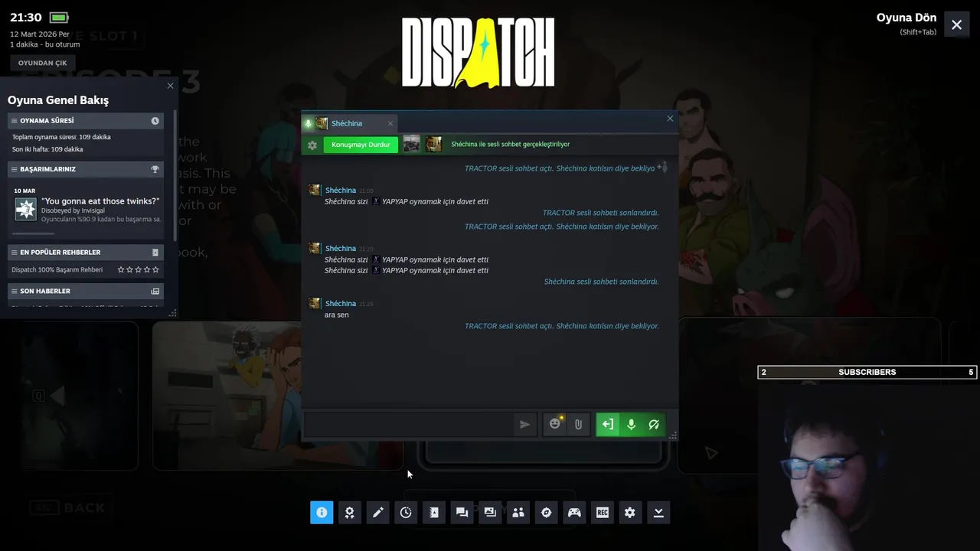The width and height of the screenshot is (980, 551).
Task: Open Downloads arrow icon in toolbar
Action: point(658,513)
